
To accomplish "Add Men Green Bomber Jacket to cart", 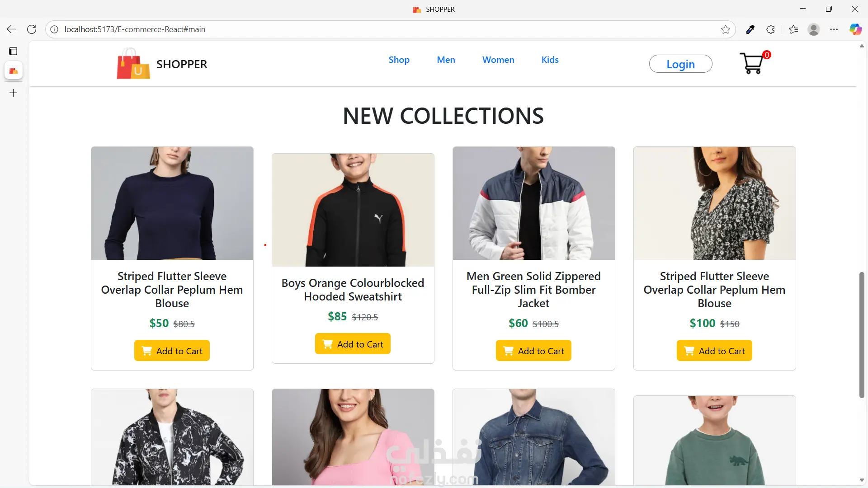I will click(x=533, y=351).
